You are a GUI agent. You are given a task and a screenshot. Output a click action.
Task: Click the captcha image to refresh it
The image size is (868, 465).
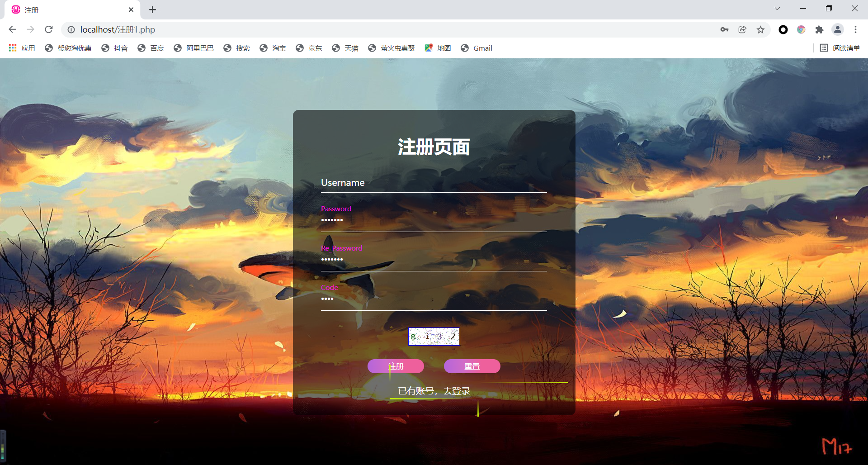pos(434,337)
